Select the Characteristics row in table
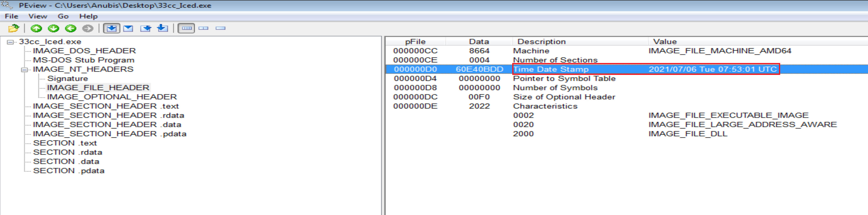The height and width of the screenshot is (215, 868). click(545, 106)
